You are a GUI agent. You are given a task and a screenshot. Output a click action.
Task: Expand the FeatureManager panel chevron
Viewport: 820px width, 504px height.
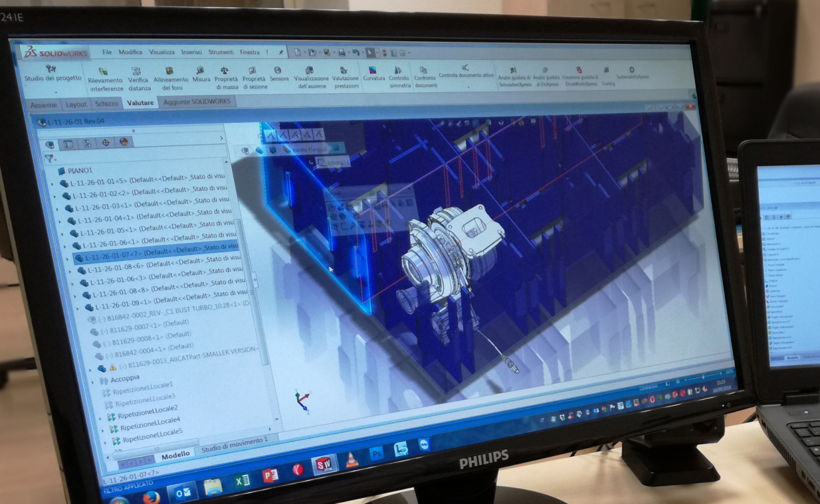pos(222,138)
